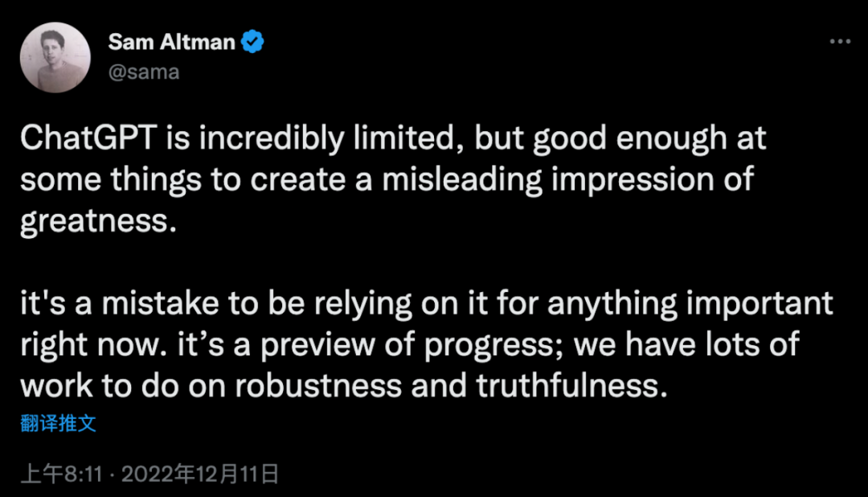Click the blue verified checkmark badge
The height and width of the screenshot is (497, 868).
click(253, 43)
